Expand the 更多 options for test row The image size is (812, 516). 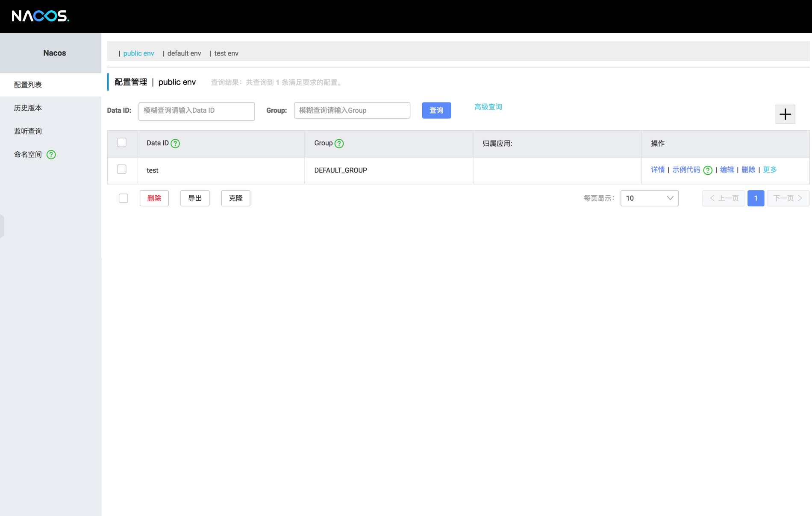[x=770, y=170]
